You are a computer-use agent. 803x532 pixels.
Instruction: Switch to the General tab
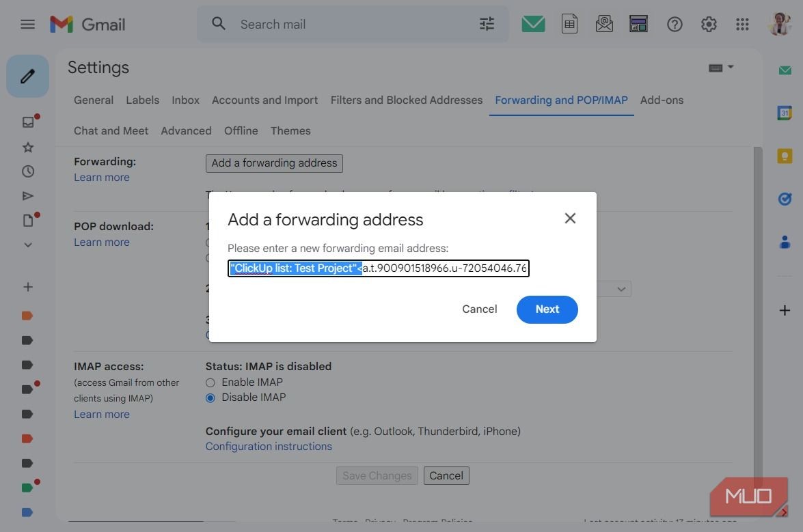coord(93,100)
